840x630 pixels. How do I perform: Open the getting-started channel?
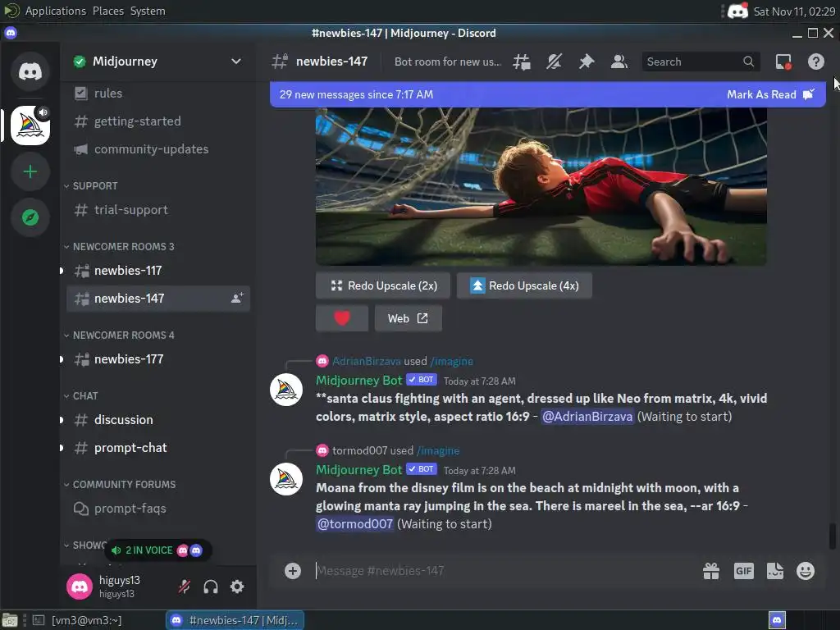tap(158, 121)
